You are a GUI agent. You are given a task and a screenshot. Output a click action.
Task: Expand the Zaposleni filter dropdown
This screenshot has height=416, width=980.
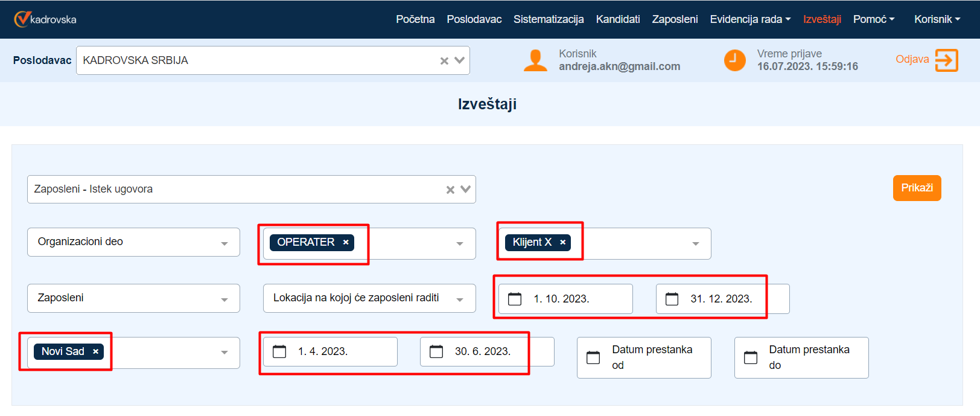224,299
